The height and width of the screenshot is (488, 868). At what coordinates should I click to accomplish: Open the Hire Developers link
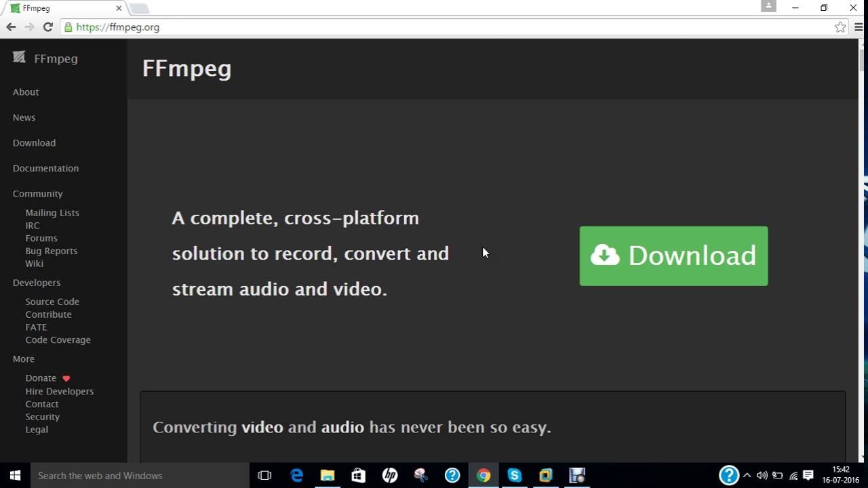60,391
